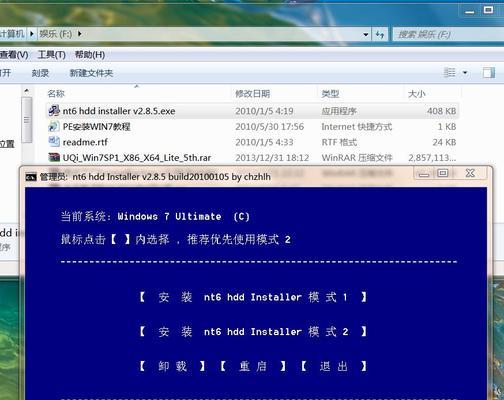Select the nt6 hdd installer v2.8.5.exe icon
This screenshot has height=400, width=504.
[54, 111]
